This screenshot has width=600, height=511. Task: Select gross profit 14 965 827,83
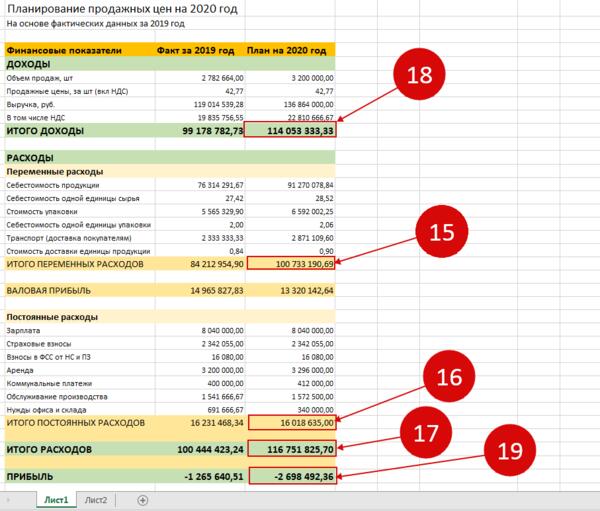click(217, 291)
